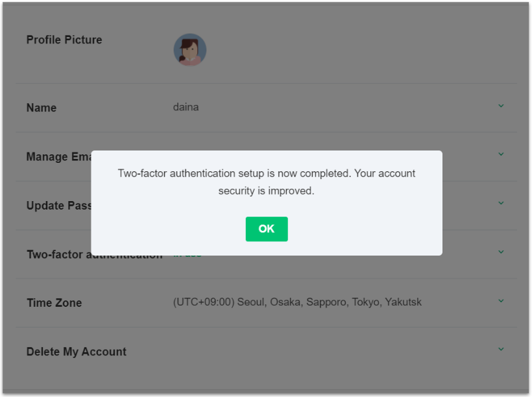
Task: Expand the Manage Email row chevron
Action: (500, 154)
